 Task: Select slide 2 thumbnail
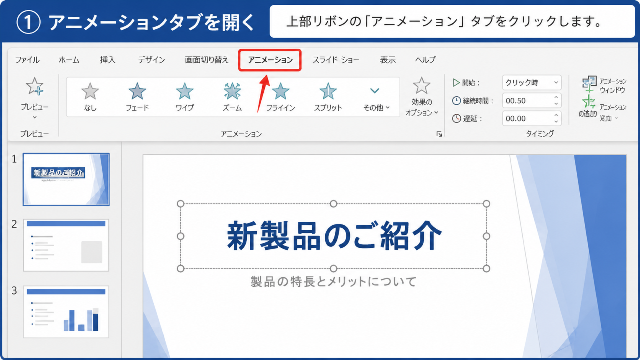[x=66, y=245]
